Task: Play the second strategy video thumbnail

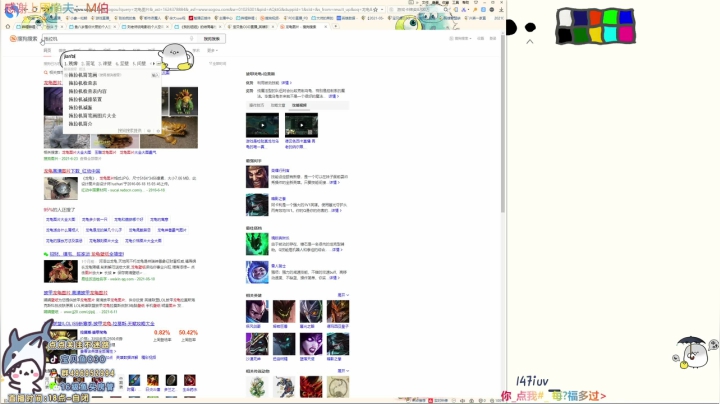Action: click(301, 125)
